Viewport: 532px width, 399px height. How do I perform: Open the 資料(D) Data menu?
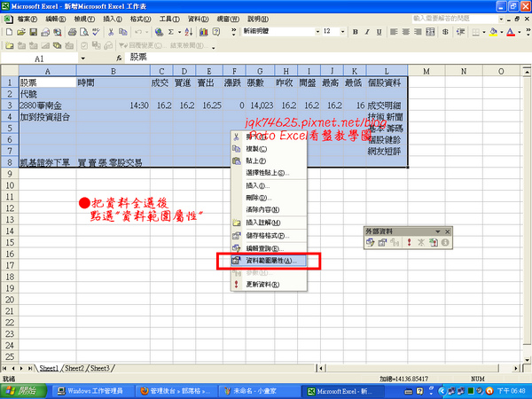click(x=198, y=19)
